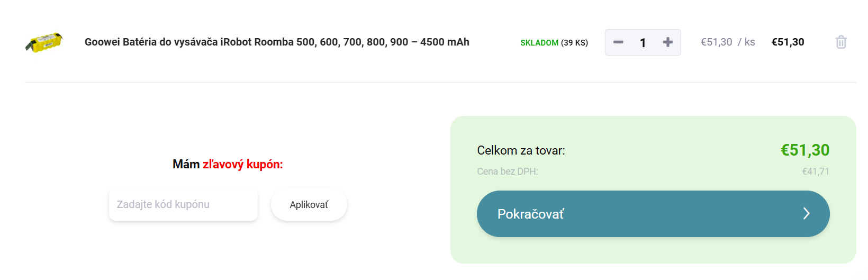Click the 'Cena bez DPH:' label
Viewport: 868px width, 280px height.
pyautogui.click(x=507, y=171)
